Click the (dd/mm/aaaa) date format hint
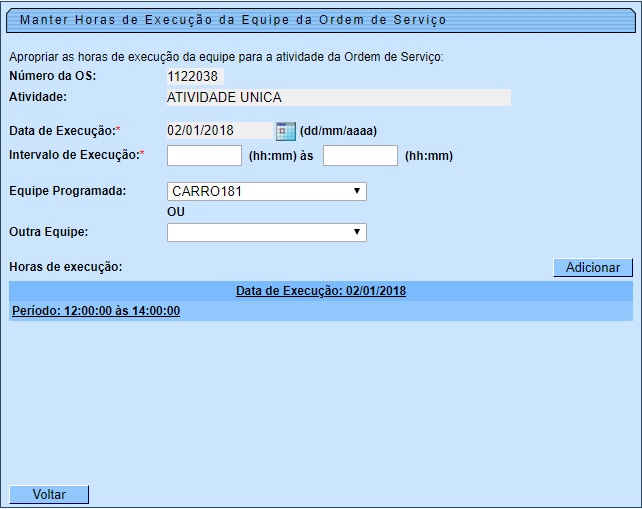This screenshot has height=509, width=642. tap(338, 131)
